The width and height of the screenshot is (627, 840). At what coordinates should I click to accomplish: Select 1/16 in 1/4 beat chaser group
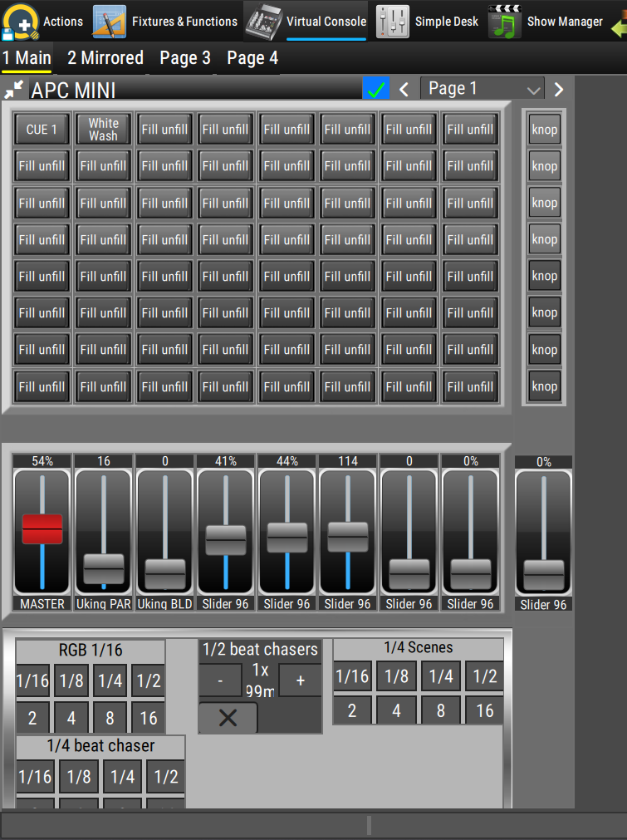pyautogui.click(x=36, y=776)
